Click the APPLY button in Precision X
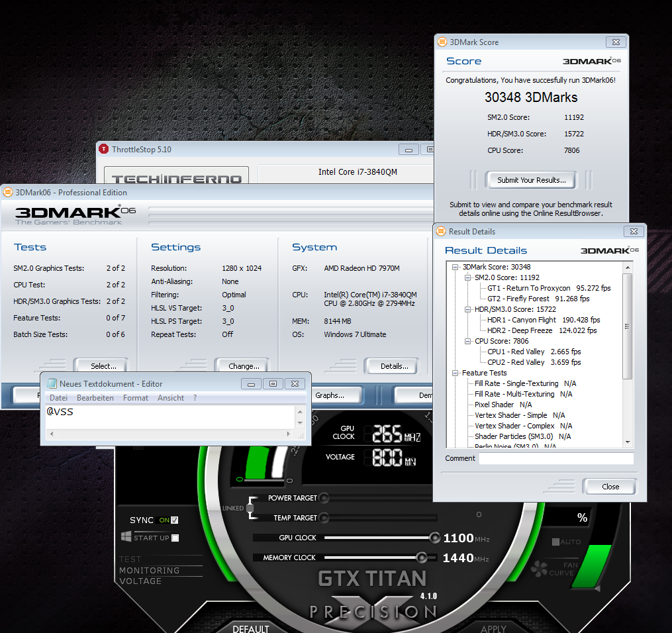 coord(493,629)
